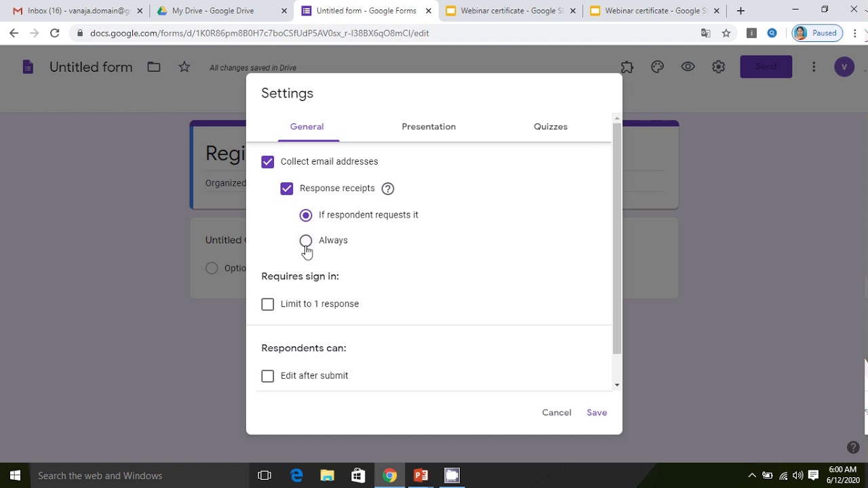Uncheck Collect email addresses
The image size is (868, 488).
pos(268,161)
